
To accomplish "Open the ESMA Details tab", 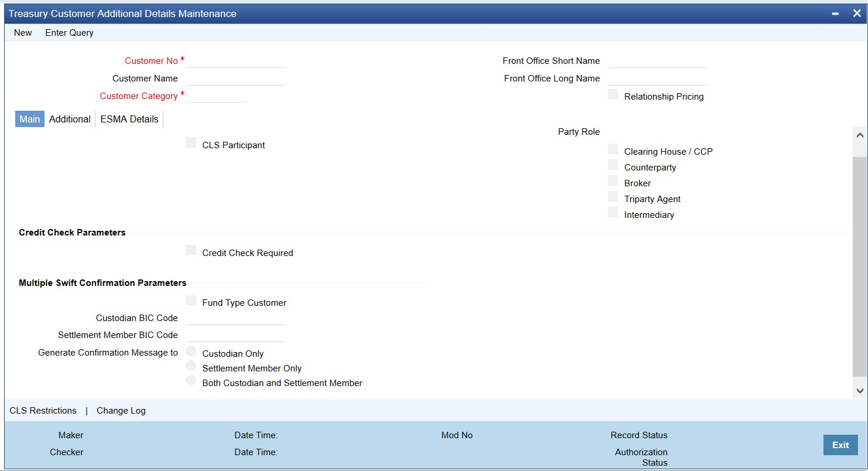I will [x=129, y=119].
